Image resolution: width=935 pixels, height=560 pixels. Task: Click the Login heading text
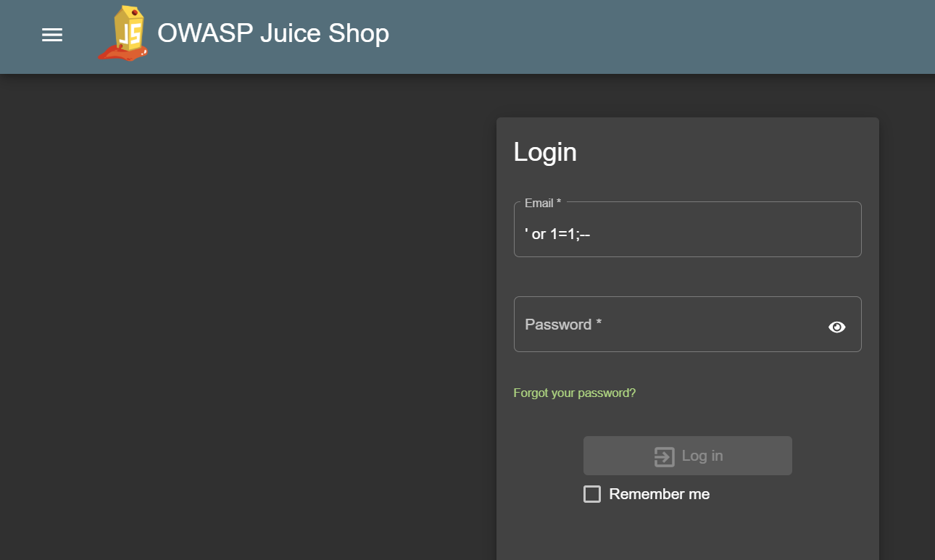tap(545, 152)
